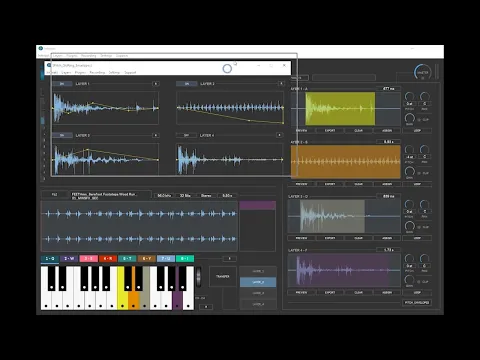
Task: Select the light blue 7 - U key bank tab
Action: click(x=166, y=259)
